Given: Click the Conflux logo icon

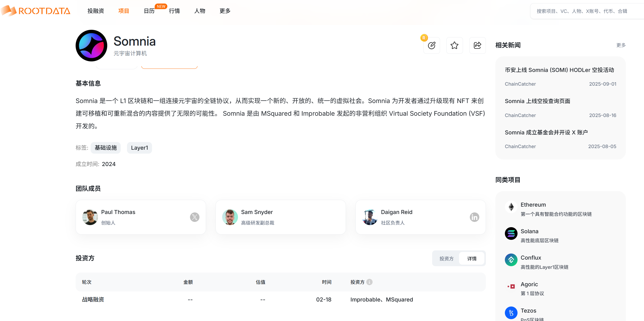Looking at the screenshot, I should pyautogui.click(x=511, y=260).
